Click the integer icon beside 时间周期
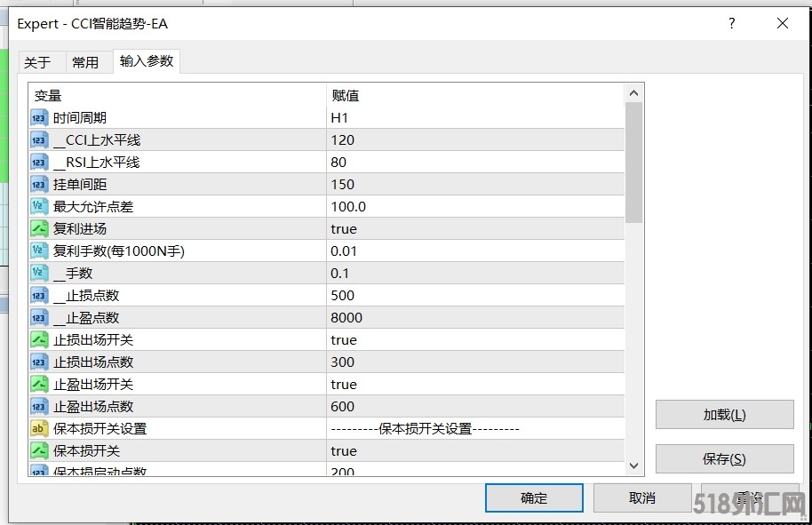 click(x=39, y=118)
